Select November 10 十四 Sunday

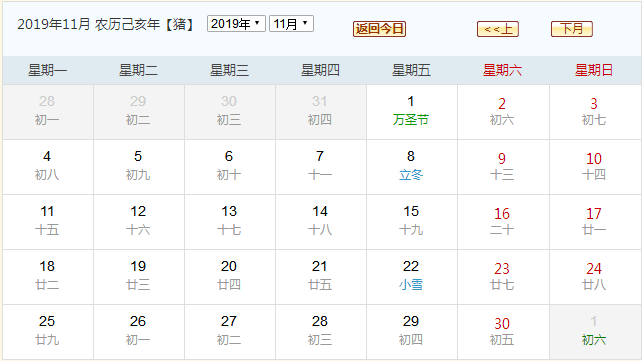point(594,167)
